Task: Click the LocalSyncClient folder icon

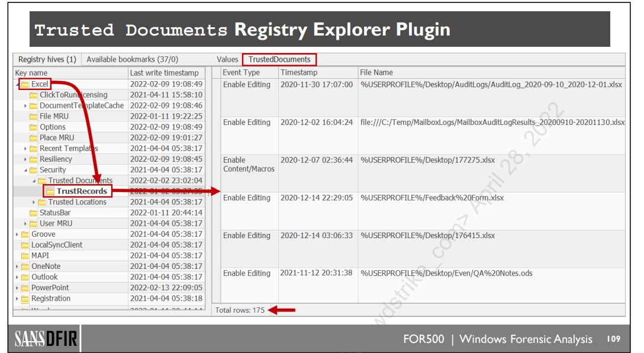Action: (24, 245)
